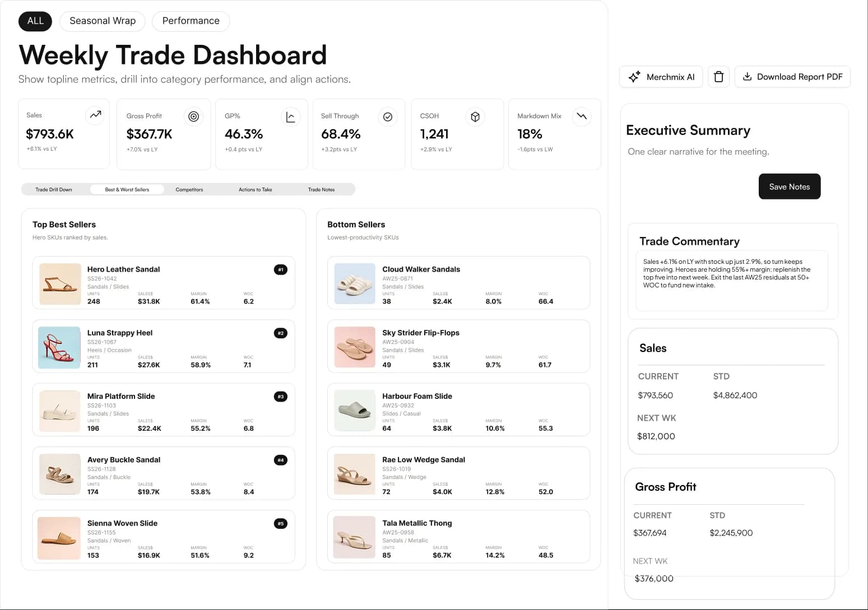
Task: Click the Hero Leather Sandal title
Action: [123, 269]
